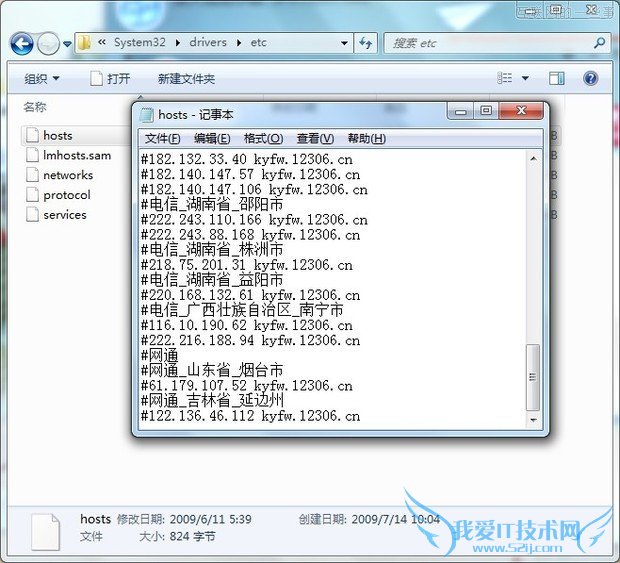Click the networks file icon
This screenshot has height=563, width=620.
(32, 175)
